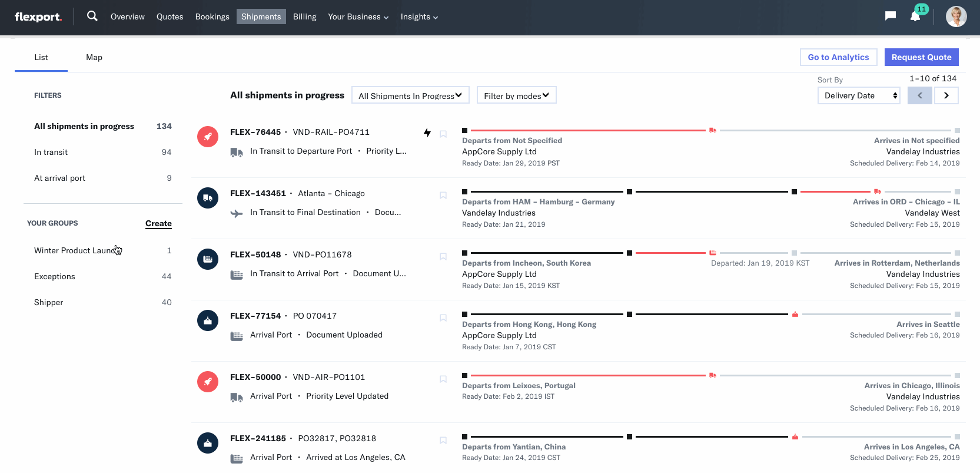
Task: Toggle bookmark for FLEX-50148
Action: 443,257
